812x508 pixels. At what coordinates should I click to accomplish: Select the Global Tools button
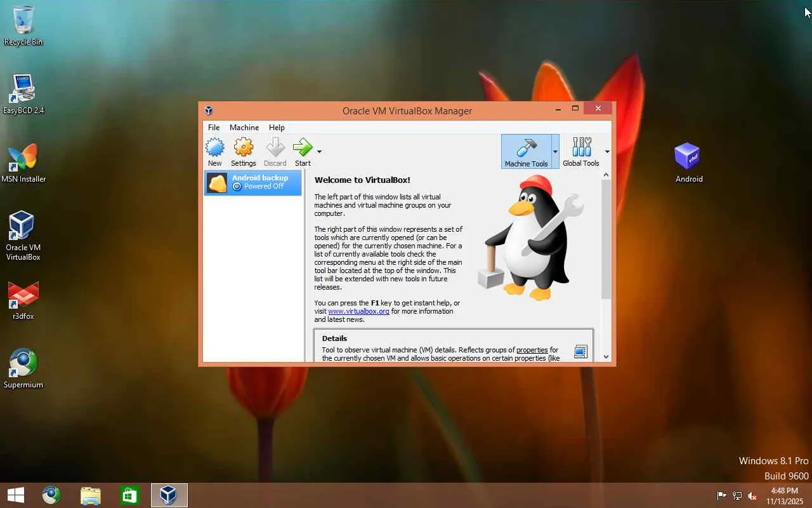tap(581, 152)
